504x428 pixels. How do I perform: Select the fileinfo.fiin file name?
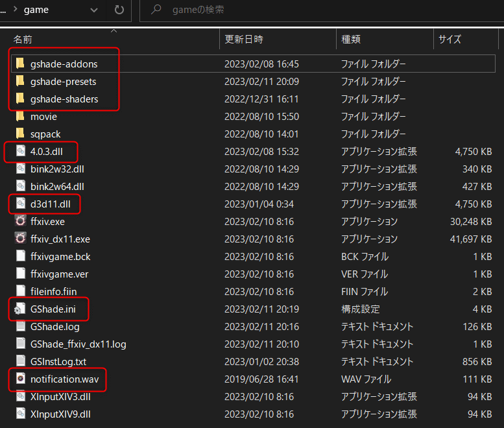[53, 291]
